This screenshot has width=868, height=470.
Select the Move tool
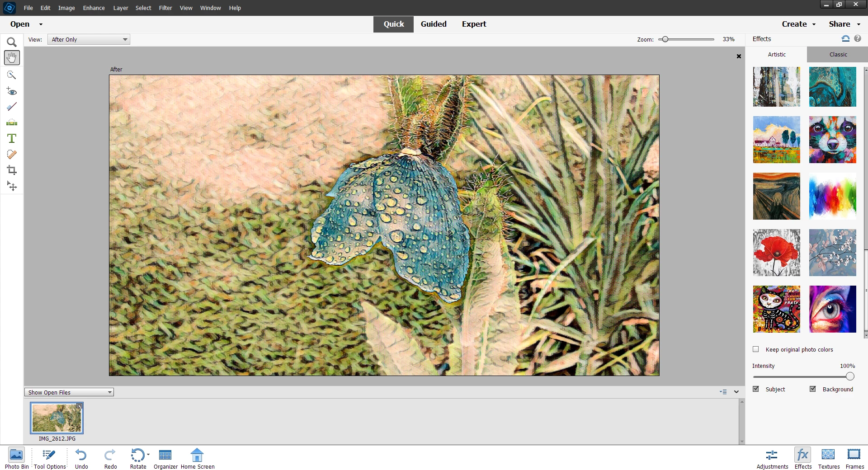click(12, 186)
